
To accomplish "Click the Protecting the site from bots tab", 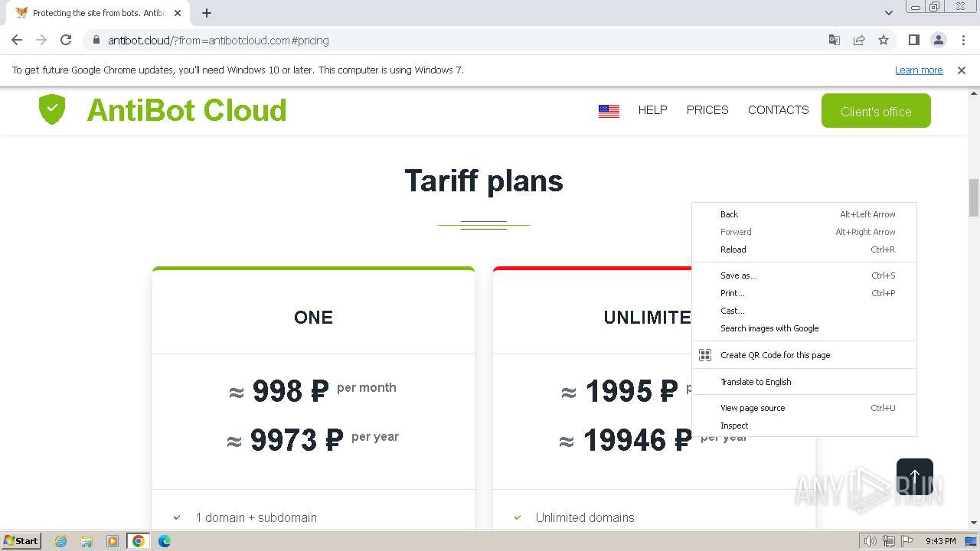I will point(98,13).
